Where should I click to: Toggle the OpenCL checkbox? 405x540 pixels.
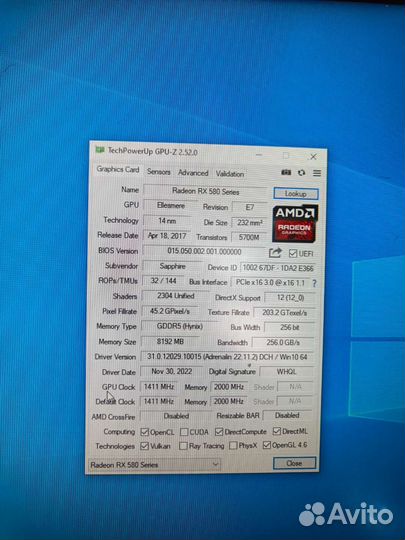(145, 432)
